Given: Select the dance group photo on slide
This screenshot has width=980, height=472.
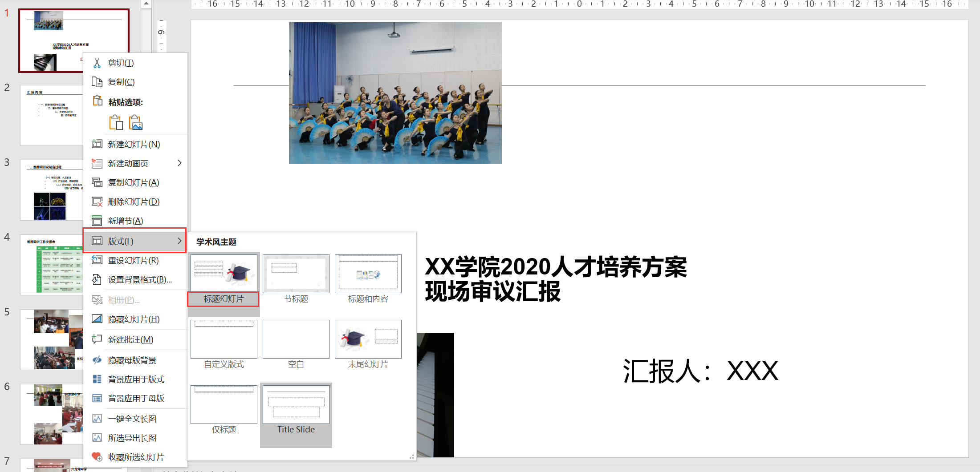Looking at the screenshot, I should point(395,93).
